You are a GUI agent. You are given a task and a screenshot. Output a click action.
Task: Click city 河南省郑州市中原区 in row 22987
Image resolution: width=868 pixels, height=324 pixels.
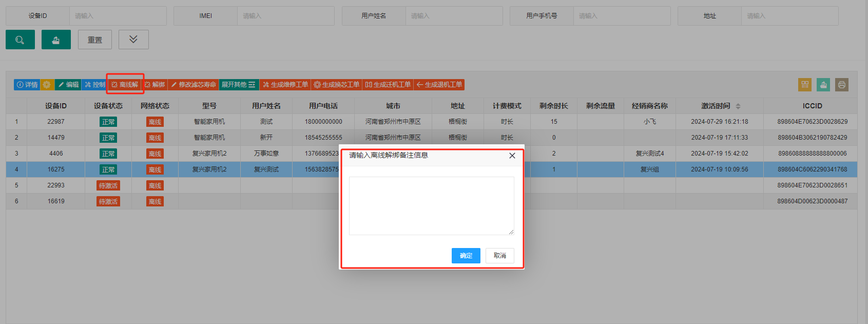coord(393,122)
